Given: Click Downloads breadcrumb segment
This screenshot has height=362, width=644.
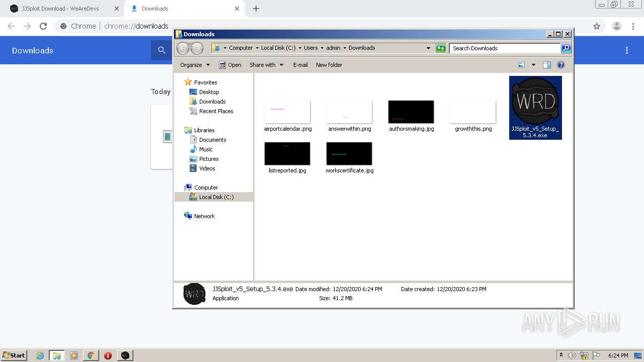Looking at the screenshot, I should point(362,48).
